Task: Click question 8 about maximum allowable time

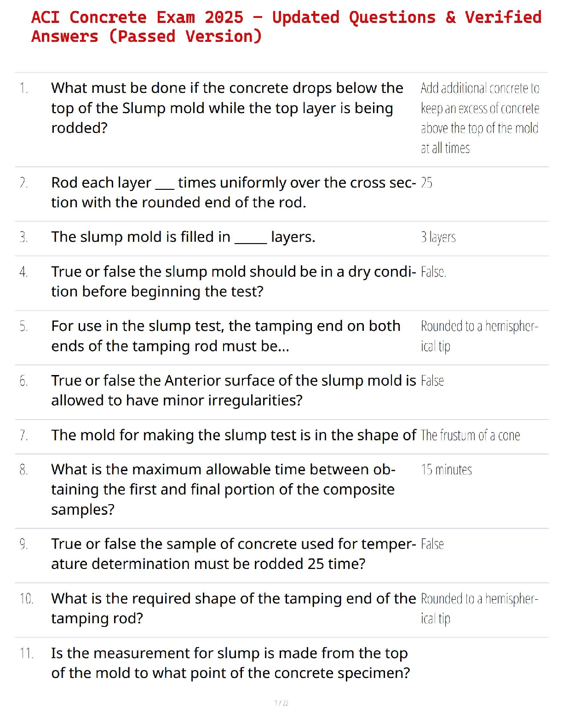Action: 223,489
